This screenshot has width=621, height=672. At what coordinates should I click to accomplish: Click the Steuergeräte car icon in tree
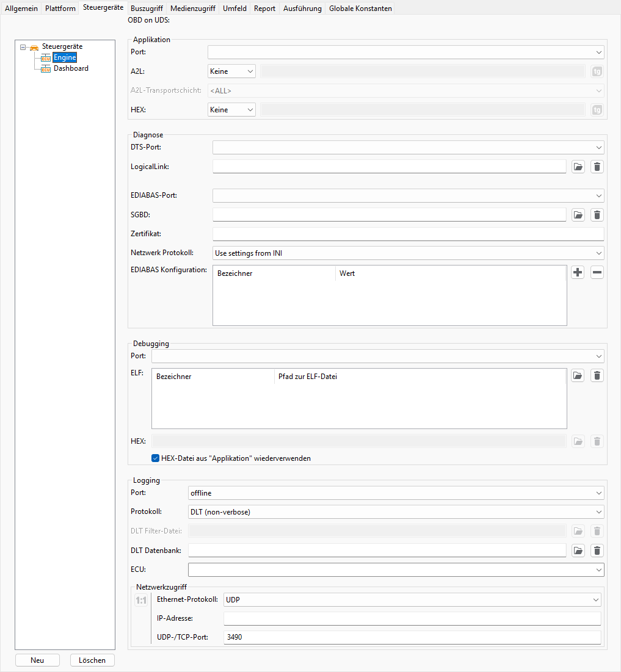34,47
